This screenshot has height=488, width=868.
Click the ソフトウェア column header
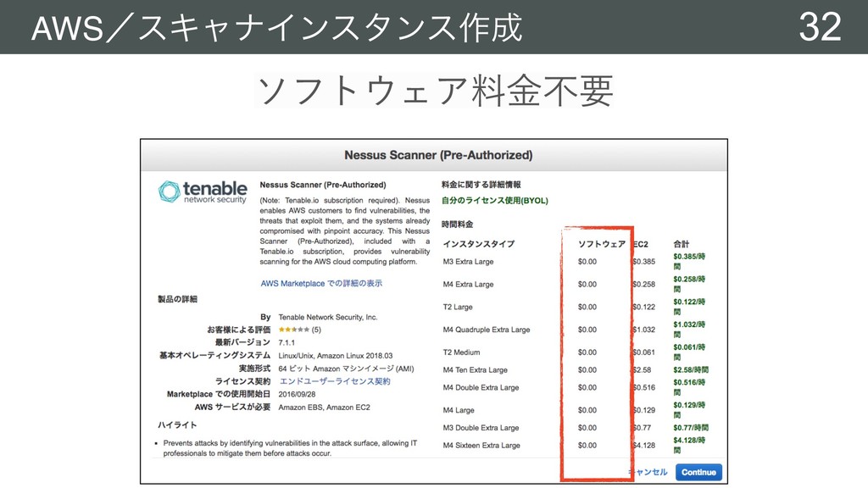(602, 244)
